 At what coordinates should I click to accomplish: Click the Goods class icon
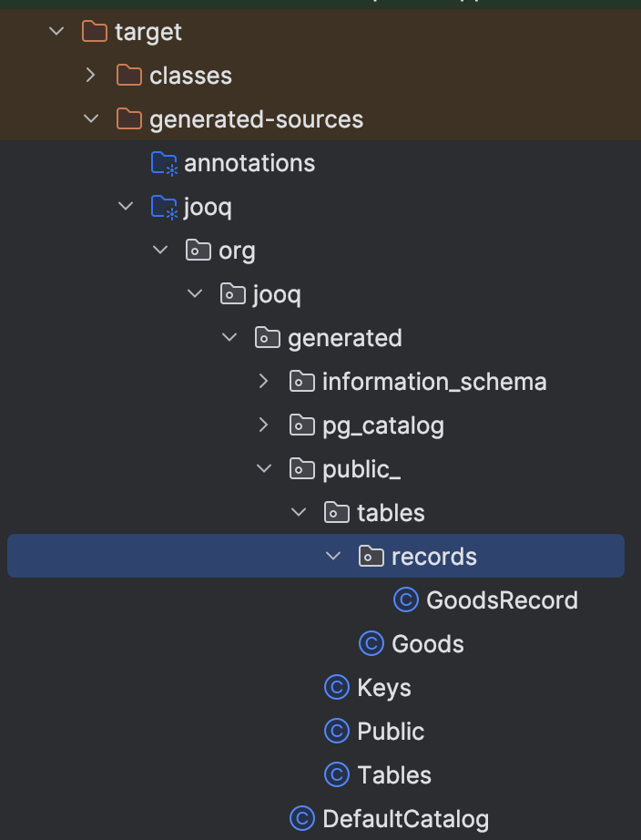click(371, 644)
